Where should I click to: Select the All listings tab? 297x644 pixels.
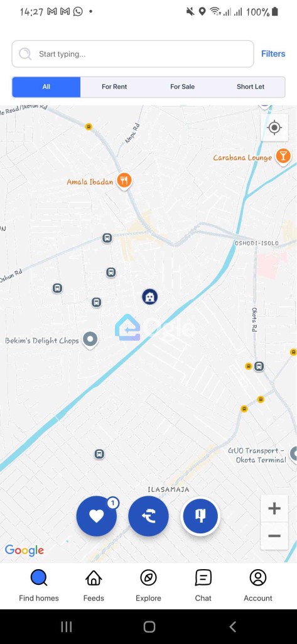pyautogui.click(x=46, y=87)
